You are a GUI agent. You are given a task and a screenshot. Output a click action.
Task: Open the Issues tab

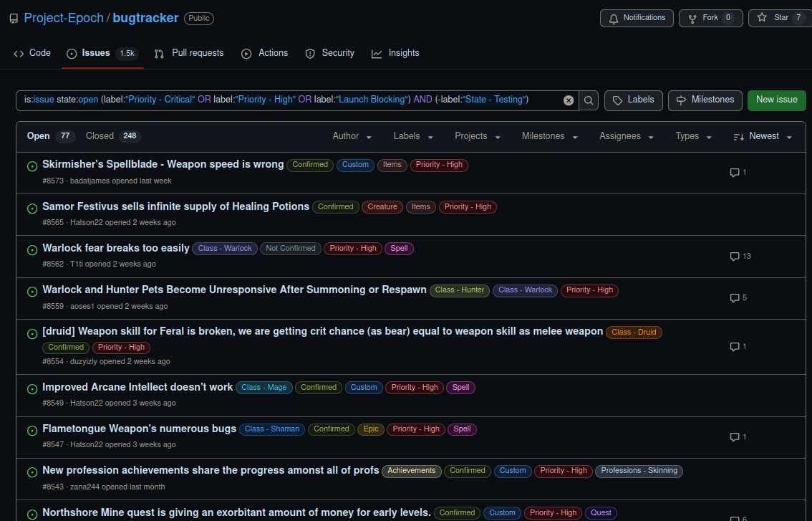pyautogui.click(x=102, y=54)
